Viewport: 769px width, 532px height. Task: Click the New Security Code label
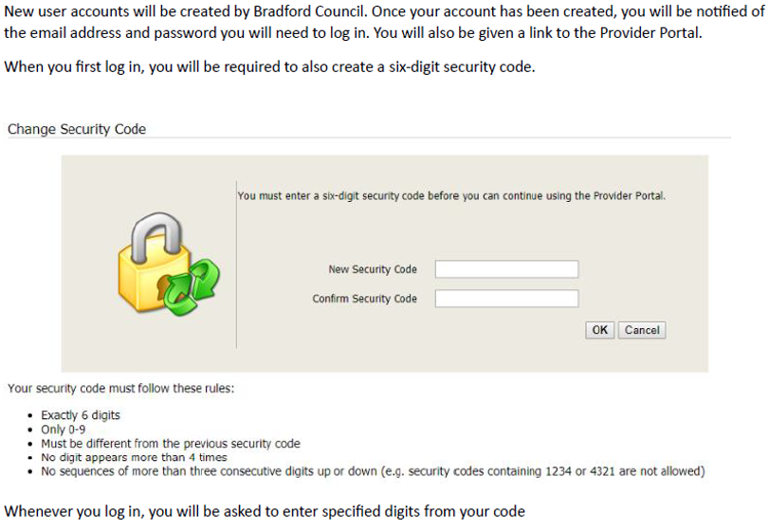373,269
